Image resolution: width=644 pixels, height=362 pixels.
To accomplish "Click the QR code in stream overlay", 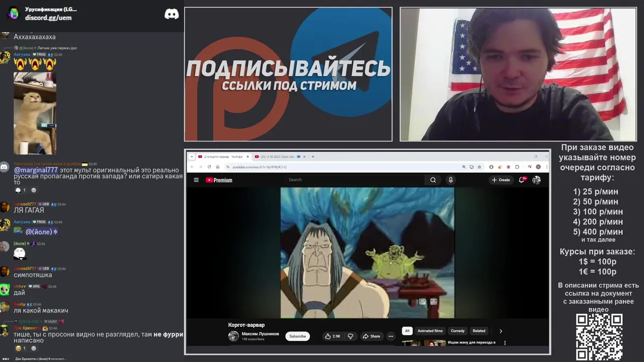I will 599,337.
